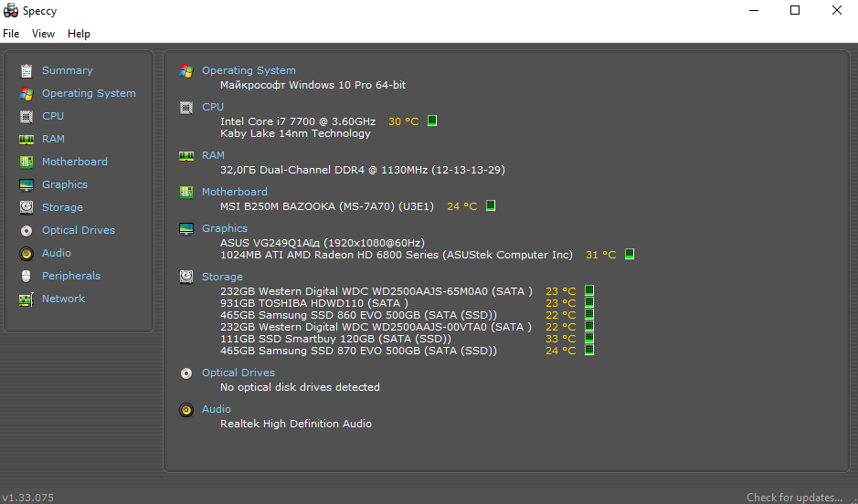Click Check for updates link

point(795,498)
